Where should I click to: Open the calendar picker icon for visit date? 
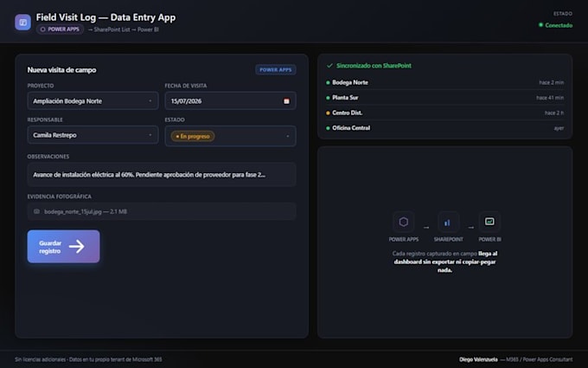[x=286, y=101]
